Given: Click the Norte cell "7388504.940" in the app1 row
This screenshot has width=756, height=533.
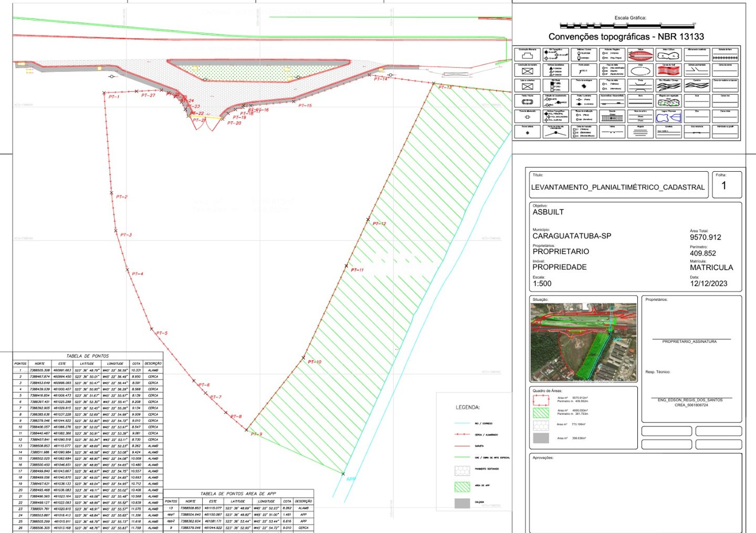Looking at the screenshot, I should click(190, 515).
